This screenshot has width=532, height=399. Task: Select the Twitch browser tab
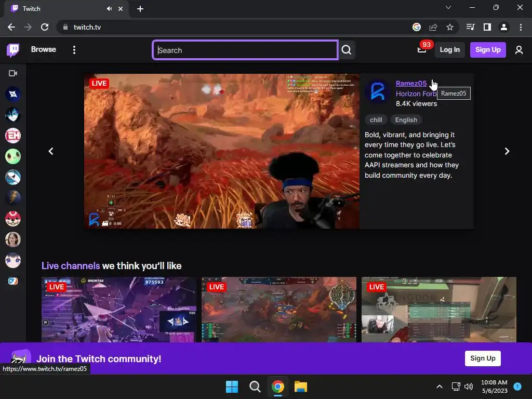tap(66, 9)
